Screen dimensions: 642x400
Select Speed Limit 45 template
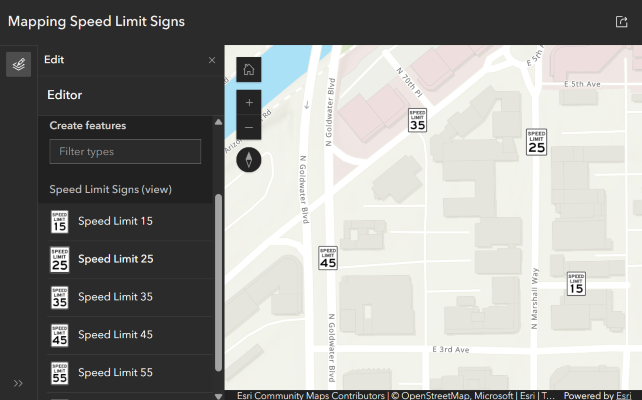[130, 335]
